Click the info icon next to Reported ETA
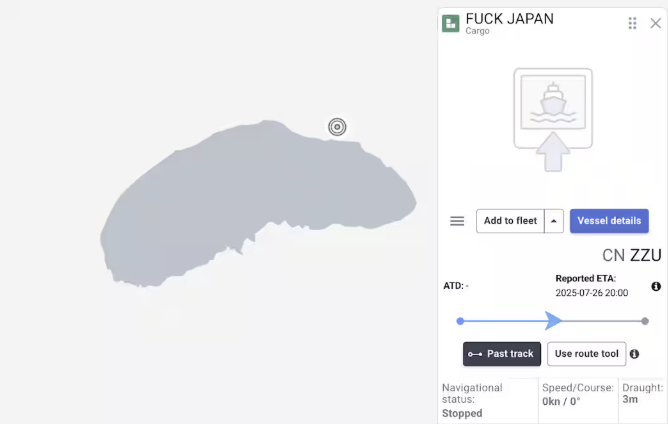 pos(656,287)
